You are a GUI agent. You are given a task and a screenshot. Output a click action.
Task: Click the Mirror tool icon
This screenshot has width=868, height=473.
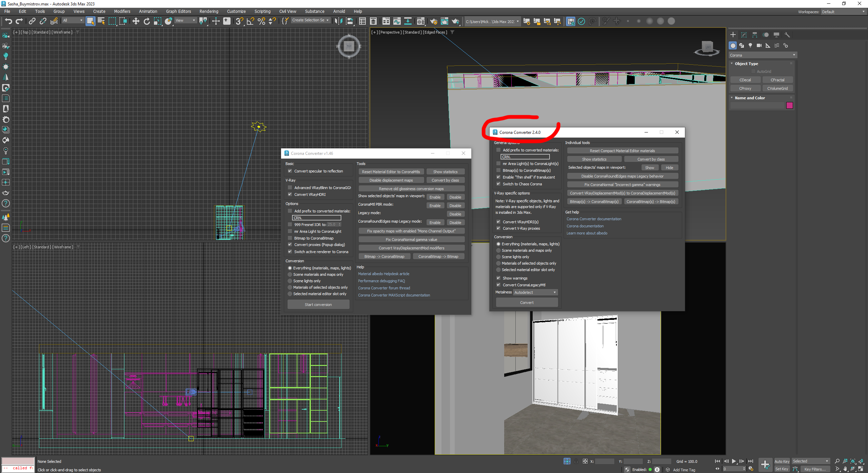point(338,21)
